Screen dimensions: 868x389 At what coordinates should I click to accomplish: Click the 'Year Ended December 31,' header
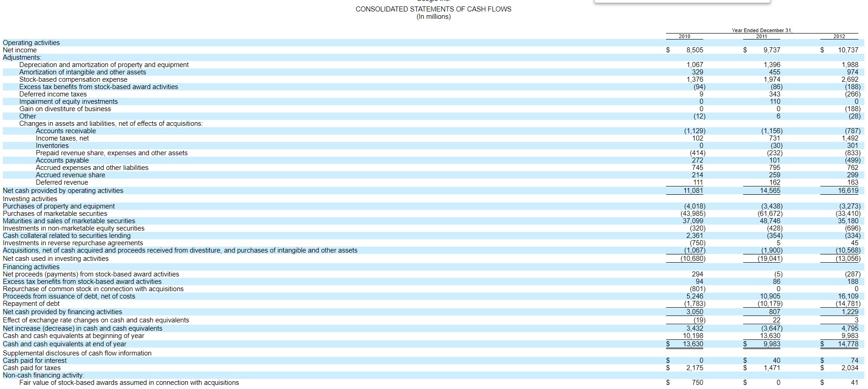click(762, 30)
